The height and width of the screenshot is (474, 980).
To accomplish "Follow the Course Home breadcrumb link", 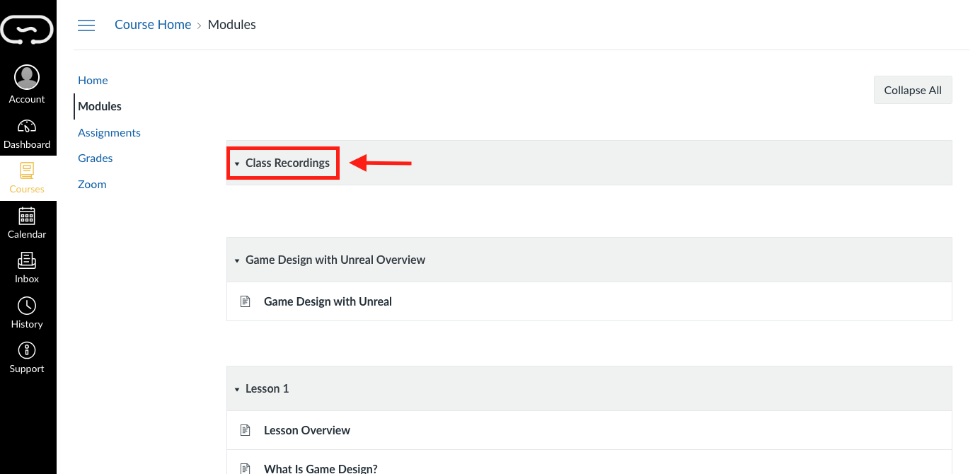I will 153,25.
